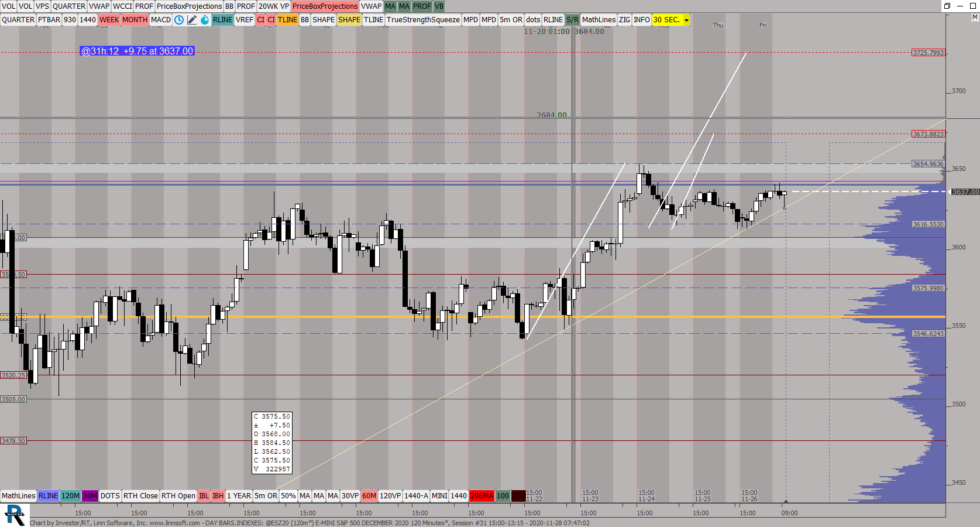Click the WCCI-adjacent VWAP button

click(x=99, y=6)
